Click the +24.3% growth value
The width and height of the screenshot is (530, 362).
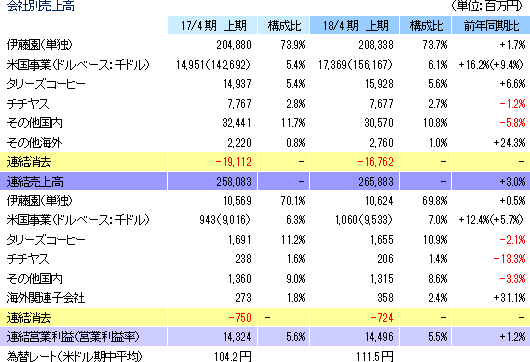pyautogui.click(x=509, y=143)
